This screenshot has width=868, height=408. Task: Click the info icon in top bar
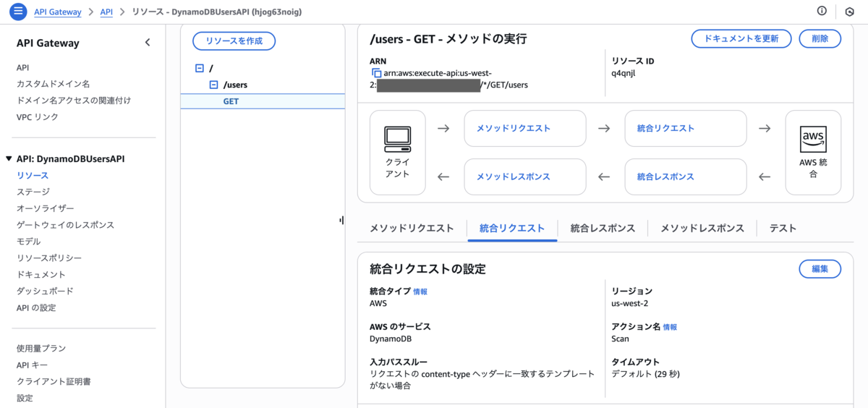click(x=822, y=11)
